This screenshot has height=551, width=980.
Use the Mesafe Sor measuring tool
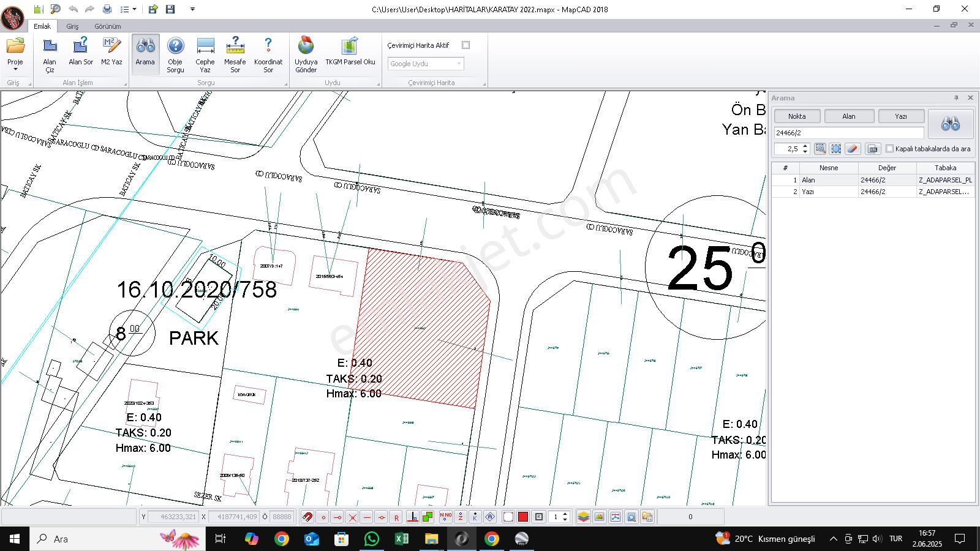[x=235, y=54]
